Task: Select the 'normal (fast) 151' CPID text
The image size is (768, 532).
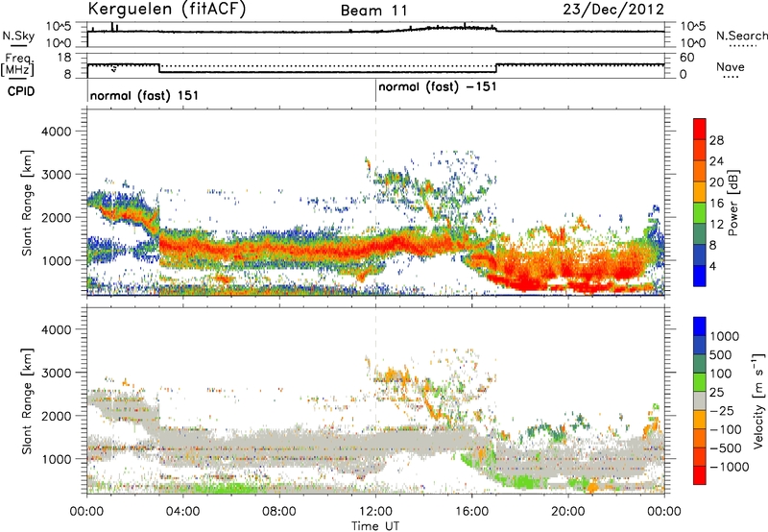Action: pyautogui.click(x=144, y=95)
